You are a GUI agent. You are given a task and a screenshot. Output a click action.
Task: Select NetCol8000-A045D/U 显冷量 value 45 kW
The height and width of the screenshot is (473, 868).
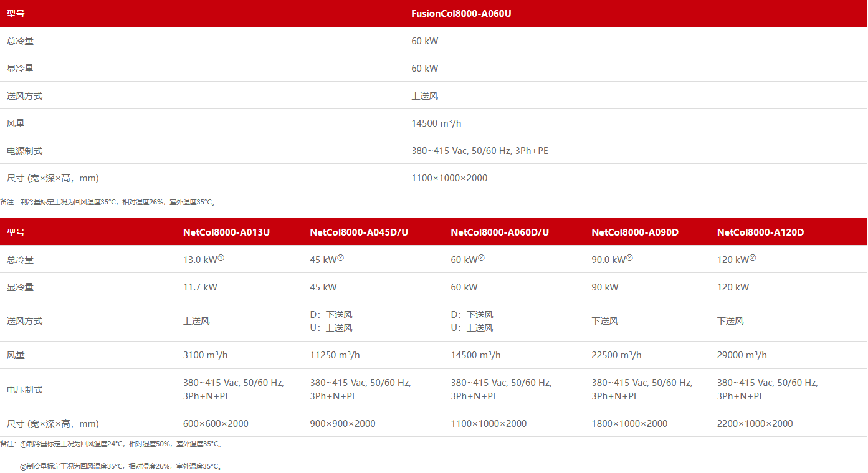click(323, 287)
